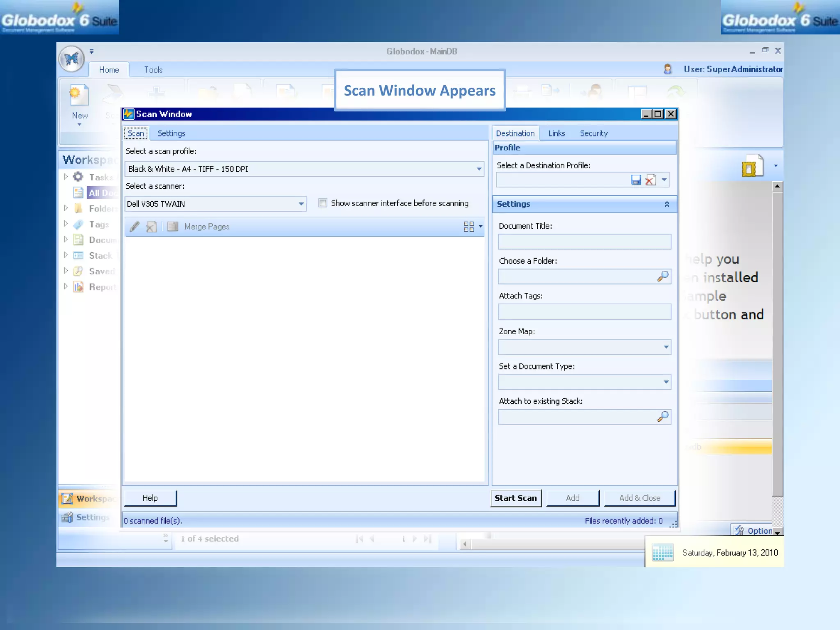Expand the Reports tree node
Image resolution: width=840 pixels, height=630 pixels.
coord(66,286)
